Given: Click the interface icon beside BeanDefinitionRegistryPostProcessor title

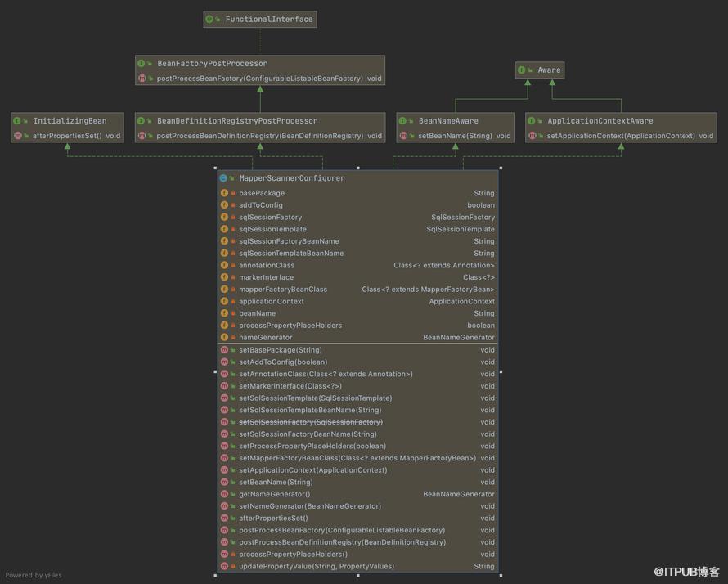Looking at the screenshot, I should tap(141, 121).
